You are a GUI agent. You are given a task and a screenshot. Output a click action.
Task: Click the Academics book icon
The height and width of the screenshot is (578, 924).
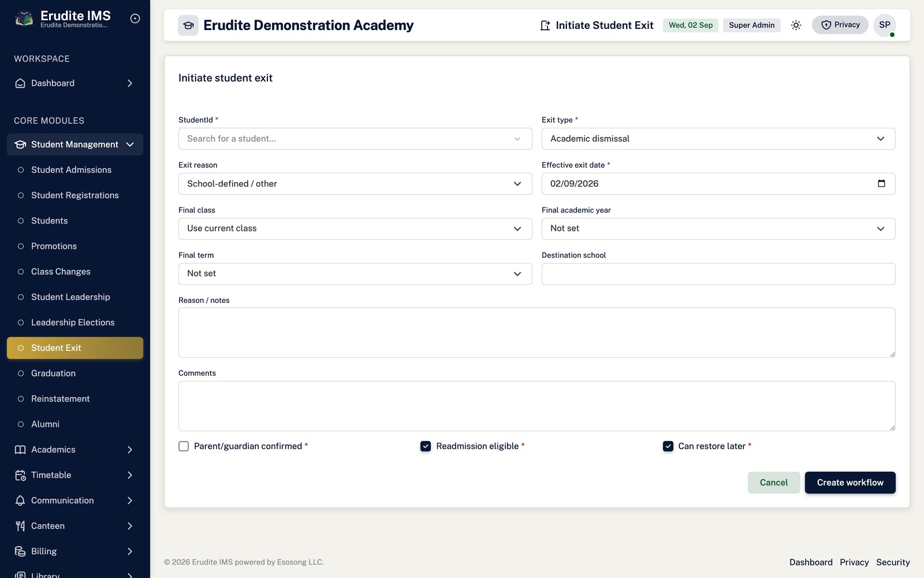20,450
